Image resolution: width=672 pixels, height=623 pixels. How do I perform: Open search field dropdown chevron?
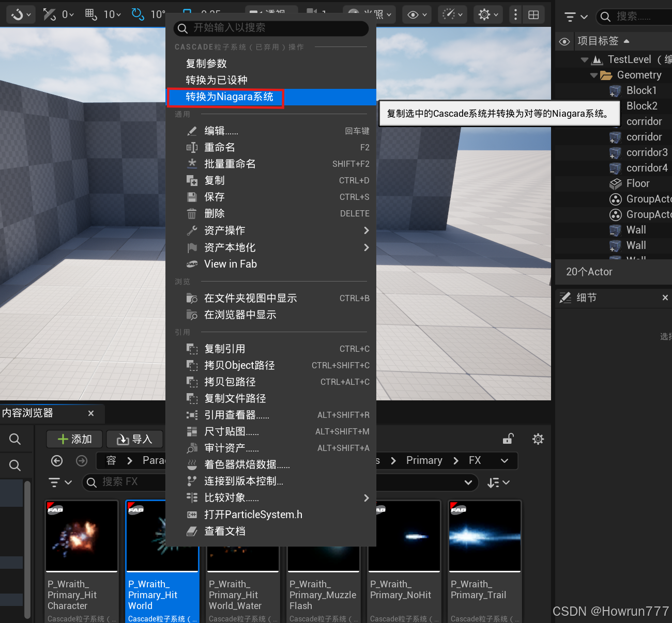tap(468, 482)
